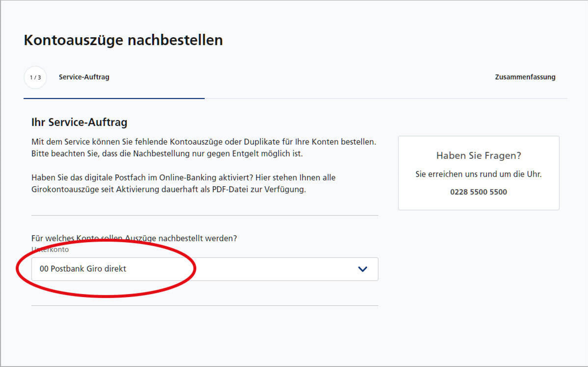Click the 1 / 3 step indicator circle

click(35, 78)
